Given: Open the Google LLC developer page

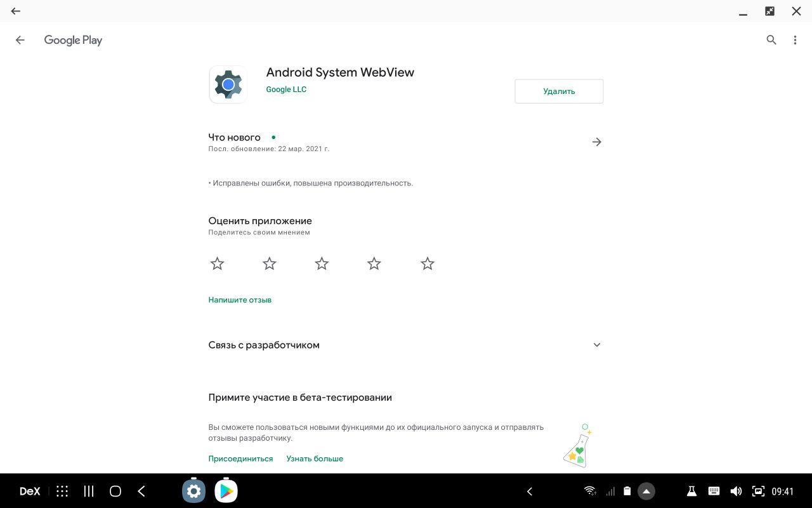Looking at the screenshot, I should click(x=286, y=90).
